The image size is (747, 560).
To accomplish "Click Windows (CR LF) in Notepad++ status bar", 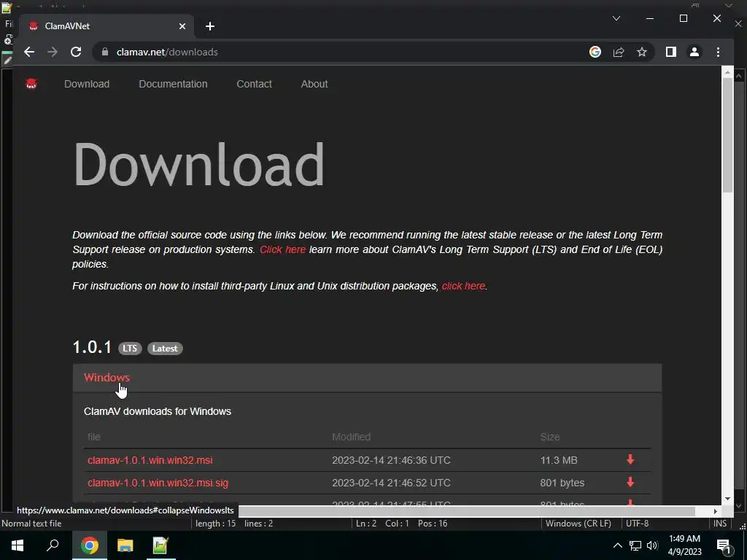I will point(578,524).
